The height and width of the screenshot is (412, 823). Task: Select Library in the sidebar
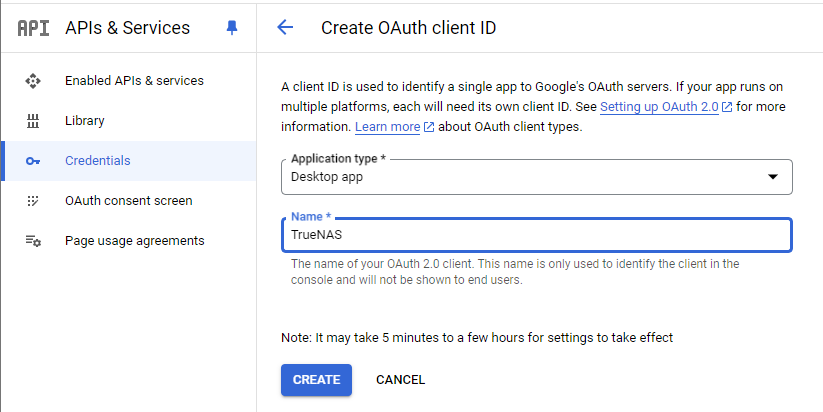[85, 121]
